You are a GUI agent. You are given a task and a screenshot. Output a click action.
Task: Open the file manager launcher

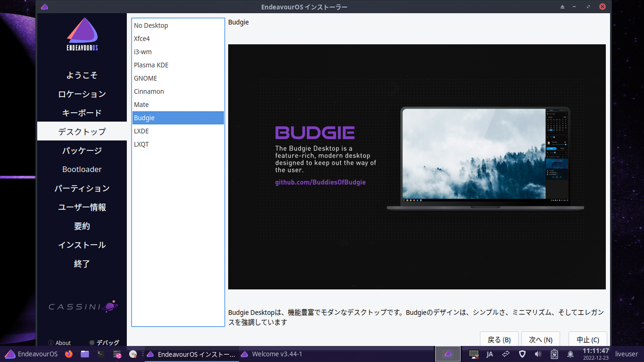pos(85,354)
